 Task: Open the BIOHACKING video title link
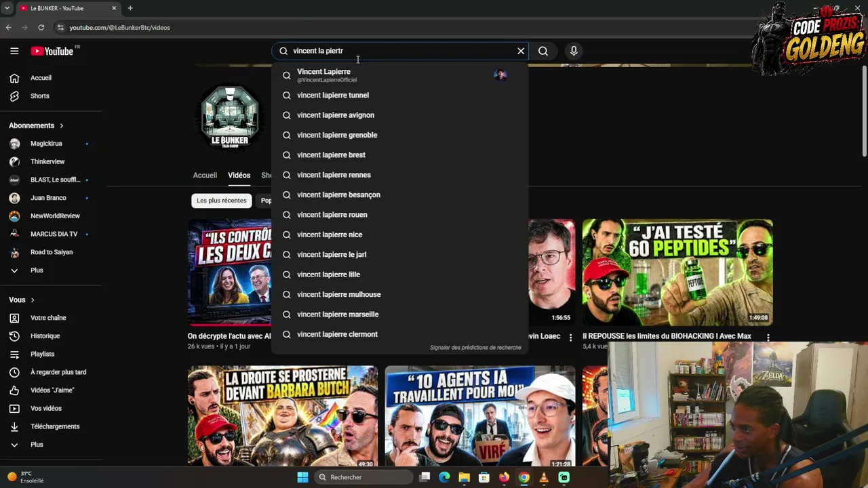[x=667, y=336]
